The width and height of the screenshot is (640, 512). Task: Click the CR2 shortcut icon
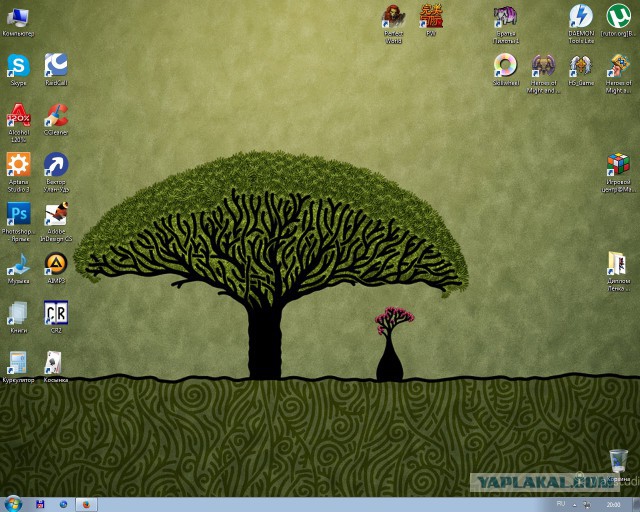point(56,318)
